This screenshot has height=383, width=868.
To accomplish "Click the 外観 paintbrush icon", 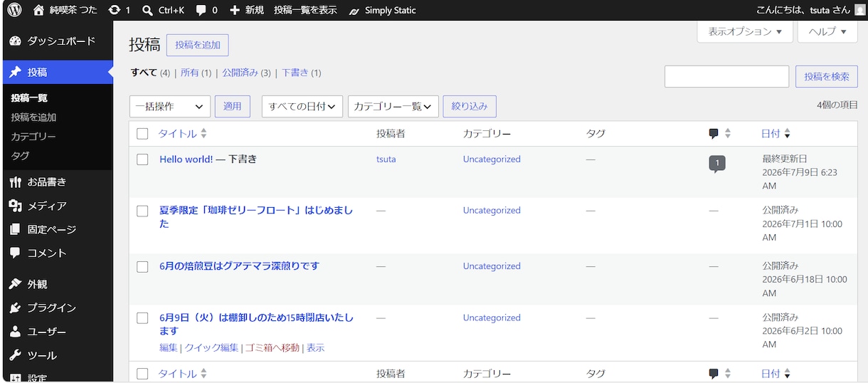I will coord(16,284).
